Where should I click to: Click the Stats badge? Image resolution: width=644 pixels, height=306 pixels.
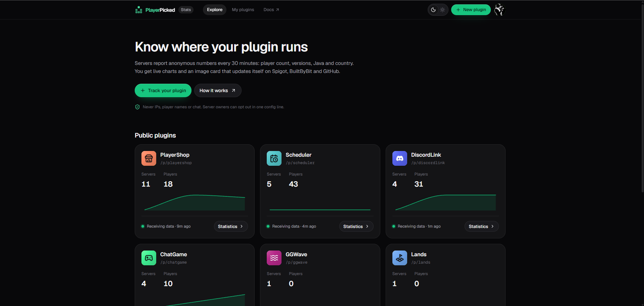pos(186,10)
